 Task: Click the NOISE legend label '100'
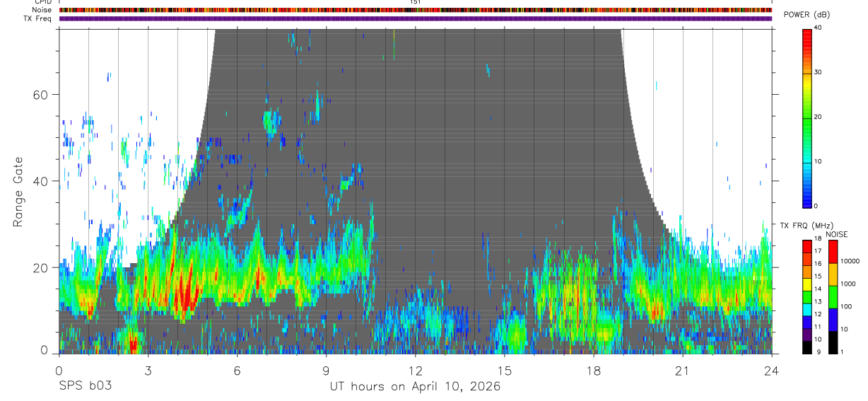point(848,306)
